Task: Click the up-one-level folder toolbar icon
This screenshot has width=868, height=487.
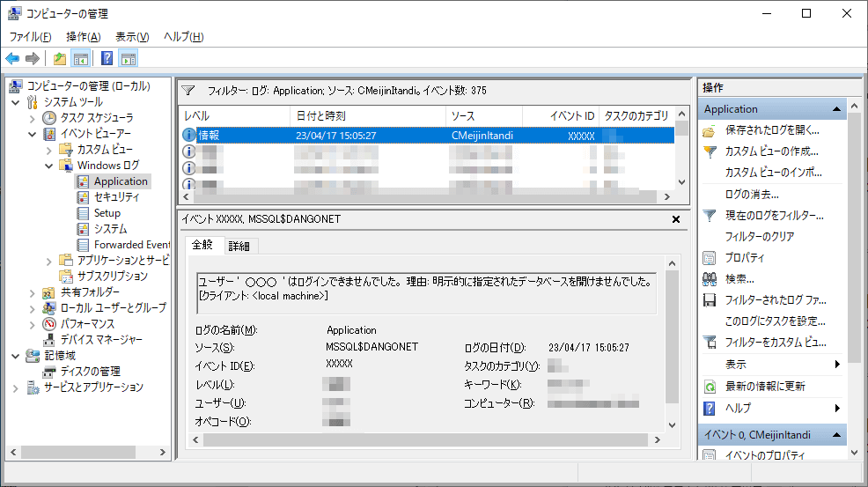Action: 59,59
